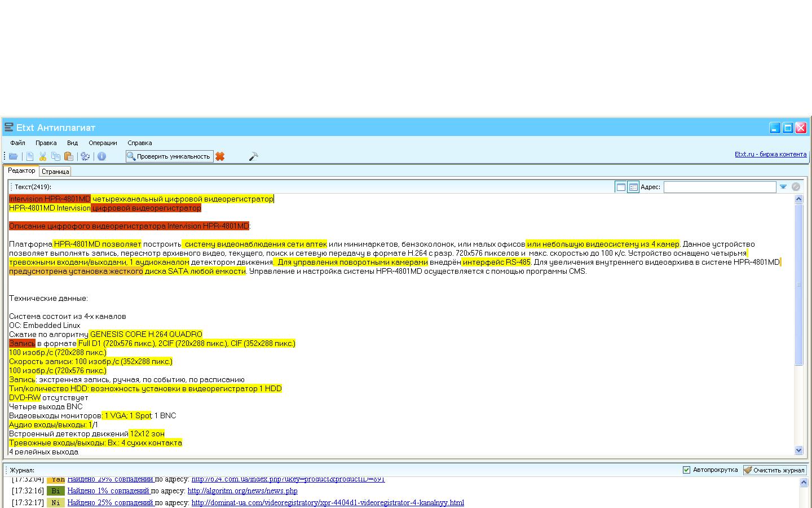
Task: Open the Правка menu
Action: pos(46,143)
